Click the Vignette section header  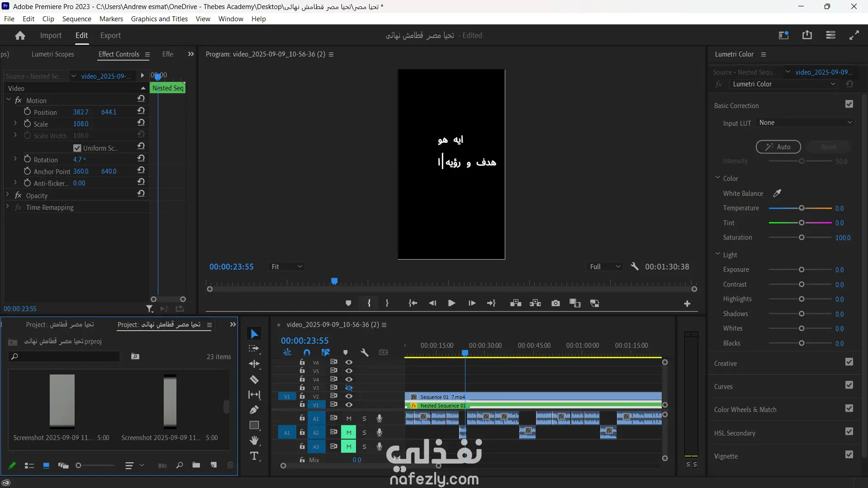[726, 456]
